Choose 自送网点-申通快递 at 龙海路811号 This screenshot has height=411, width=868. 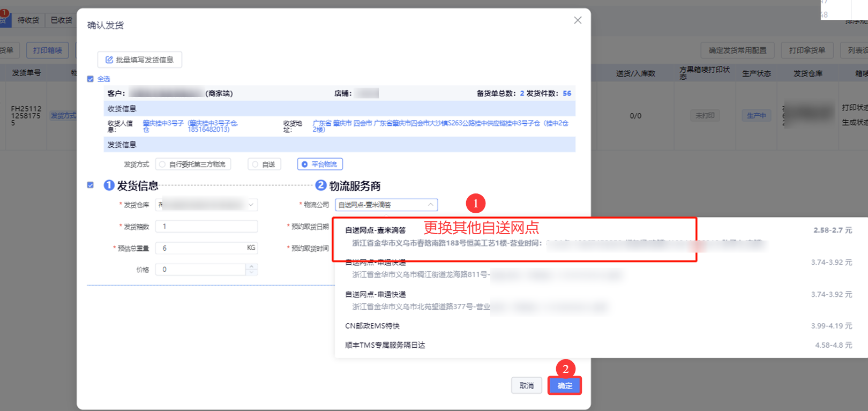coord(601,268)
